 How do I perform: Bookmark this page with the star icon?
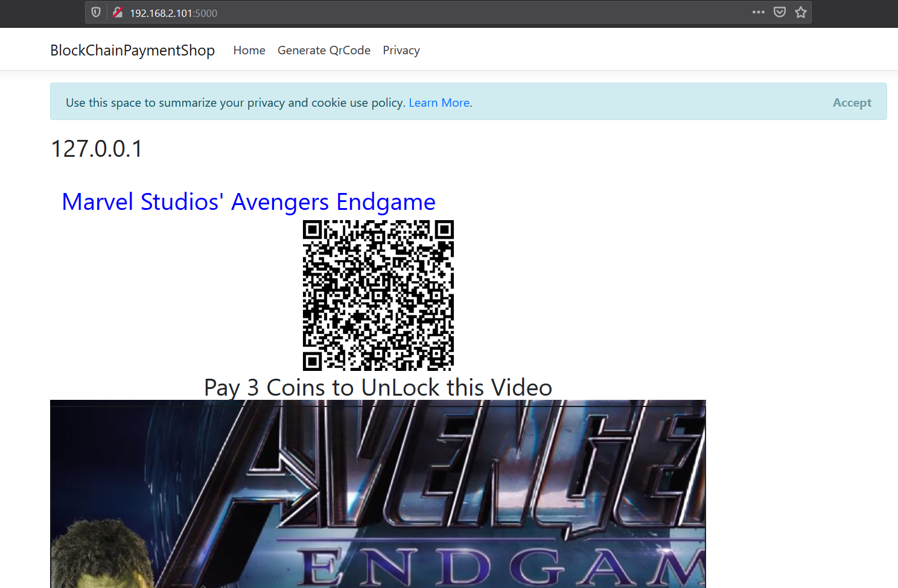pyautogui.click(x=801, y=12)
